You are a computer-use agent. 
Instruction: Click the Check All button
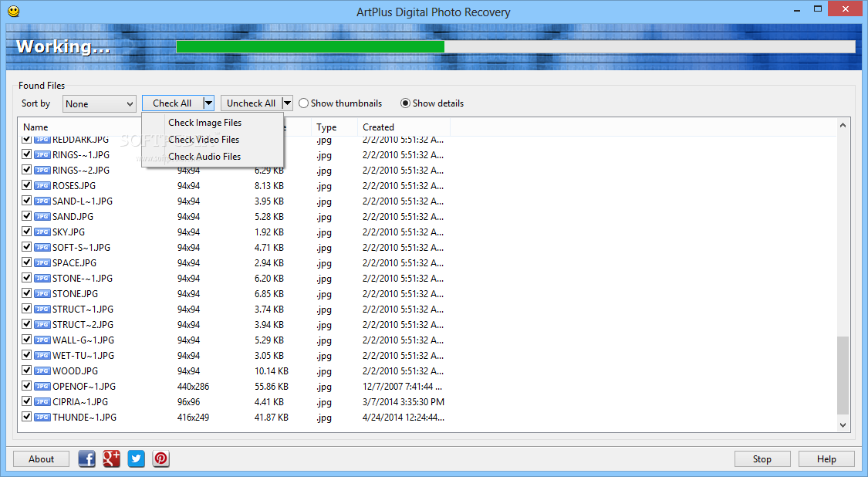[x=172, y=103]
